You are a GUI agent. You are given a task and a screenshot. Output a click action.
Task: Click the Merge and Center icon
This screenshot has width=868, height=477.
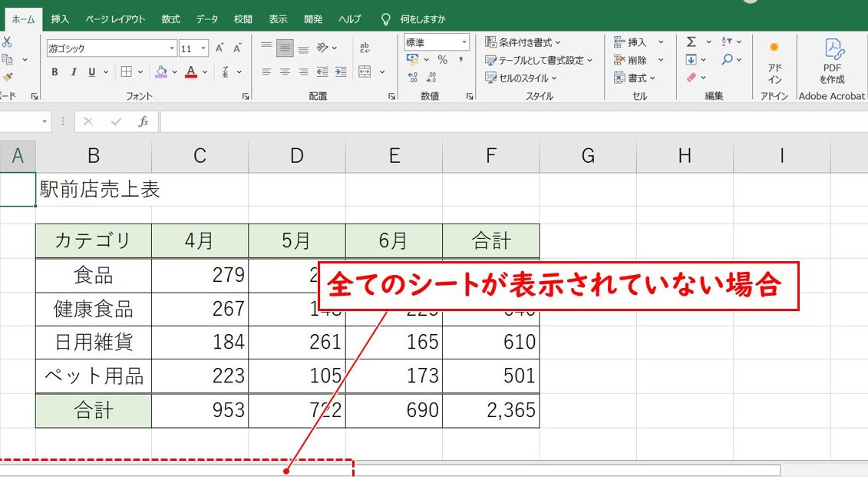click(x=365, y=71)
